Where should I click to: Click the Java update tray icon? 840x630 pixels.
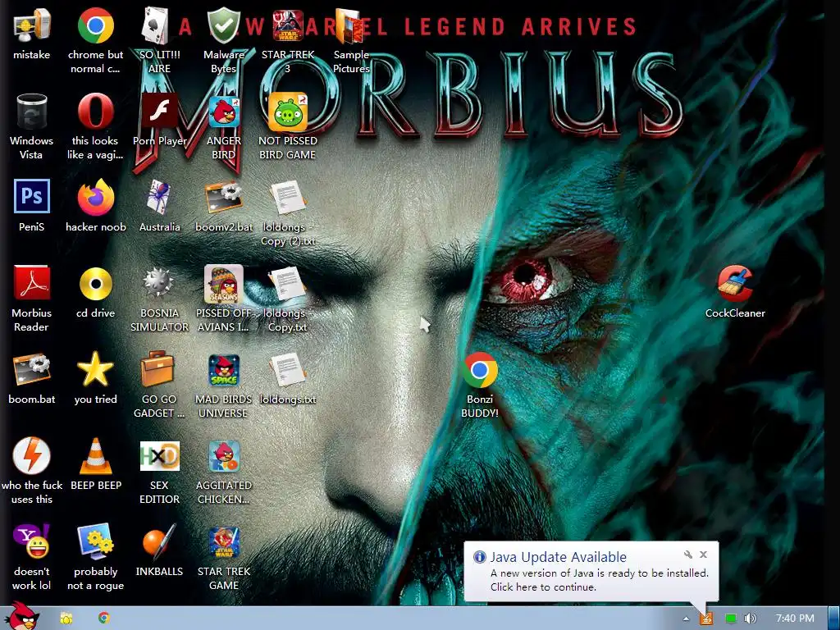click(706, 619)
